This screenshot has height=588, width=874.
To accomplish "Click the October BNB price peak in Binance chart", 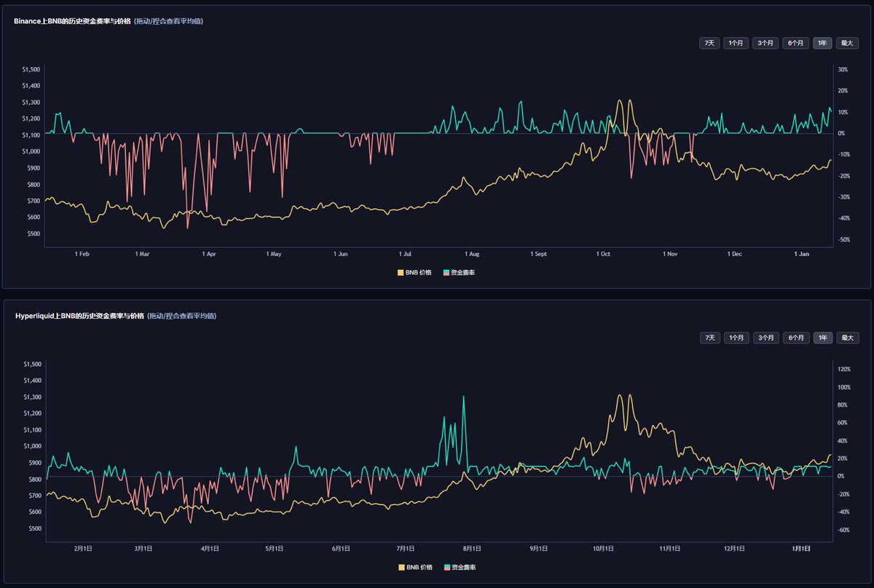I will coord(620,101).
